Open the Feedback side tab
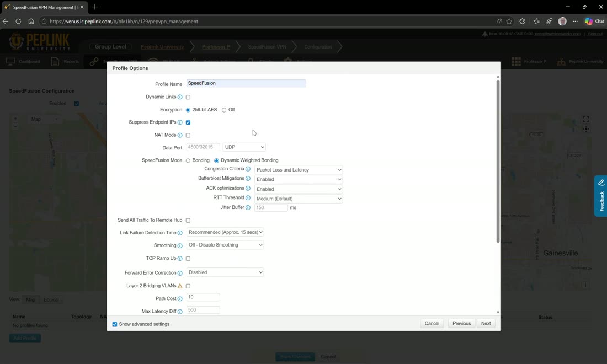Screen dimensions: 607x364 (x=601, y=196)
